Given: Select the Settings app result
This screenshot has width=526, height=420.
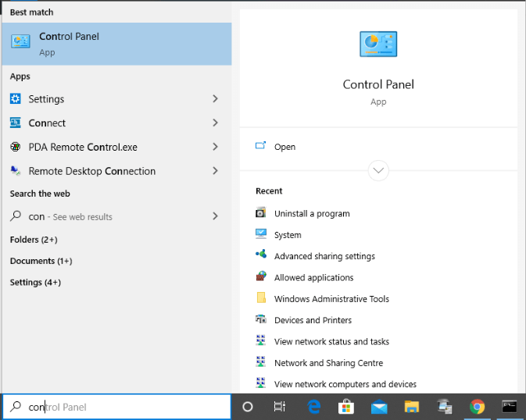Looking at the screenshot, I should click(x=116, y=99).
